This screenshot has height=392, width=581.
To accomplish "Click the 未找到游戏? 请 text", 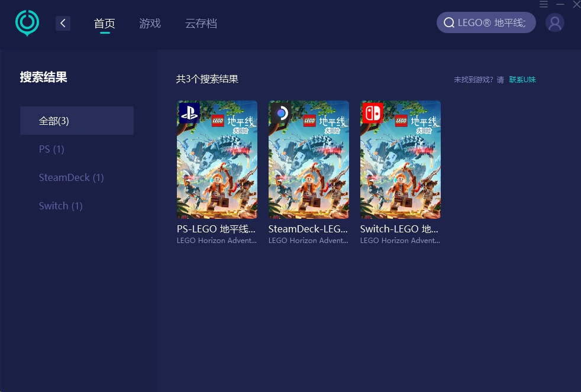I will pyautogui.click(x=479, y=80).
